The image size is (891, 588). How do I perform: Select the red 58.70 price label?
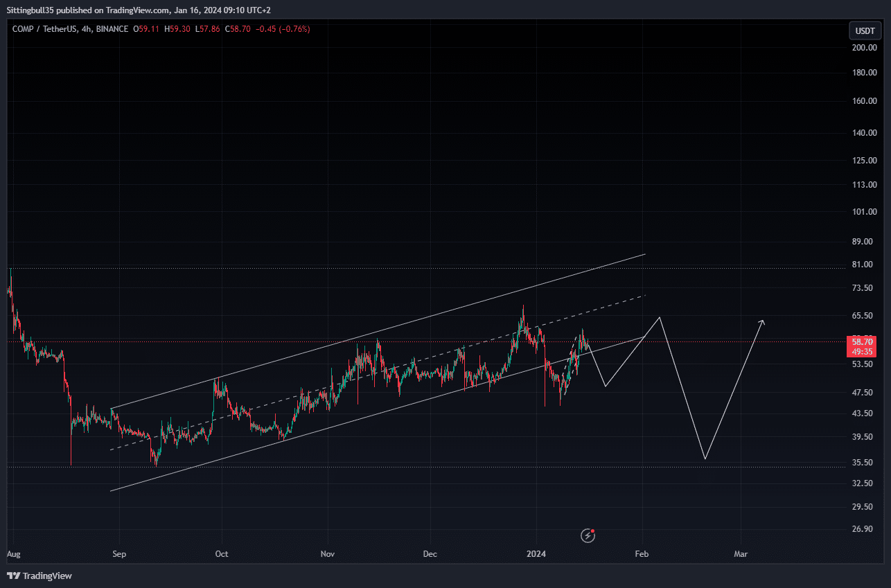[861, 342]
